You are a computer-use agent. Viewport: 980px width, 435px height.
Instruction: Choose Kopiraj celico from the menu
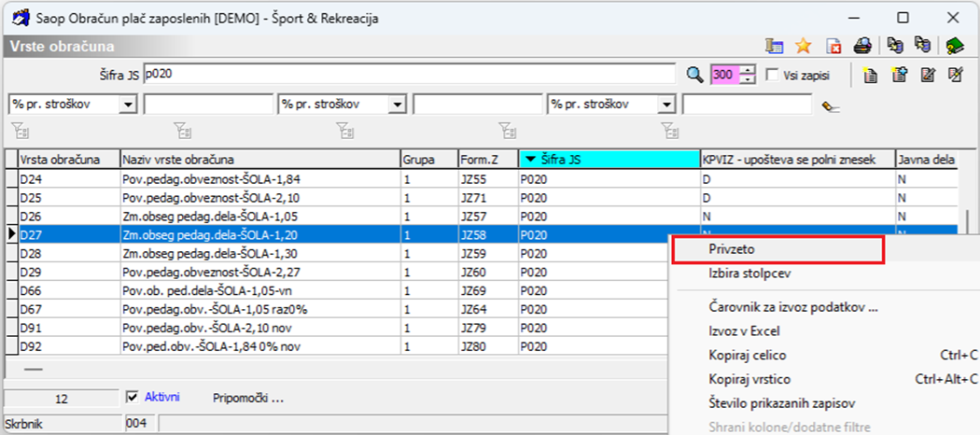pyautogui.click(x=748, y=355)
